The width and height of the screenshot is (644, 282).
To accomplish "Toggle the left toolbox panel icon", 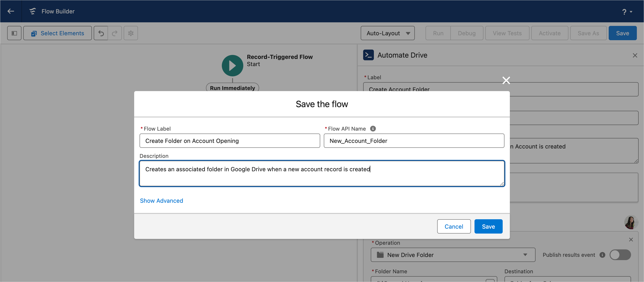I will tap(14, 33).
